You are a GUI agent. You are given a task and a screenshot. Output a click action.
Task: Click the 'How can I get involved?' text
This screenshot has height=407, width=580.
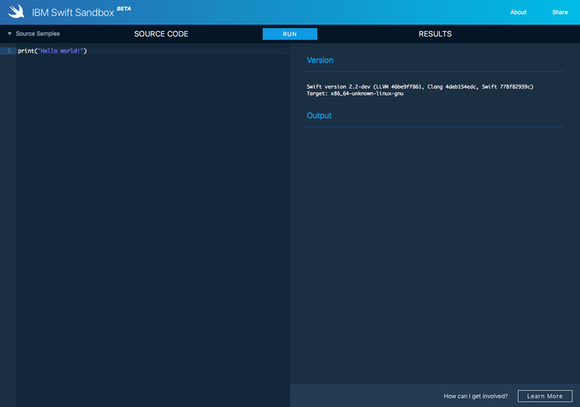tap(476, 396)
